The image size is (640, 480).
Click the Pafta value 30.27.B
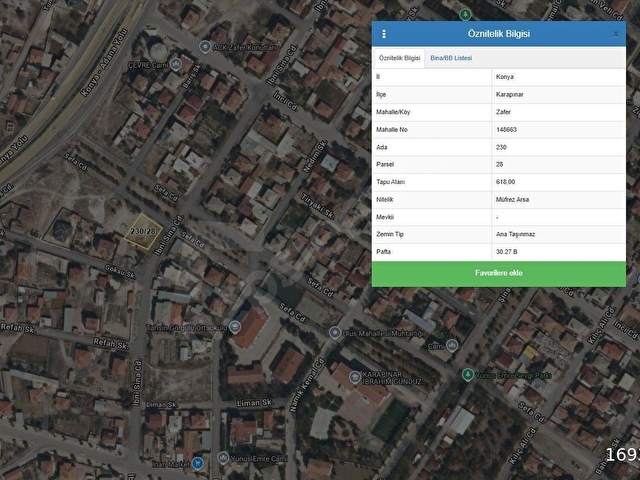pyautogui.click(x=507, y=252)
